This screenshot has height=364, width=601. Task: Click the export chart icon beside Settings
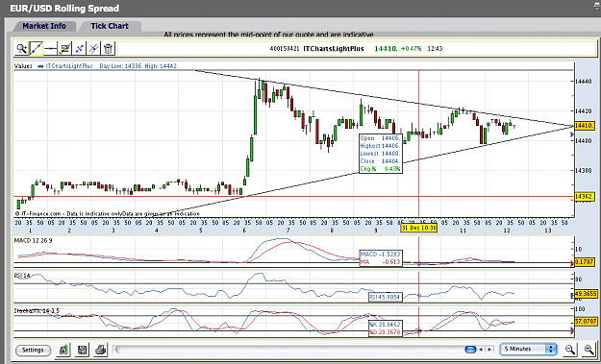click(x=63, y=350)
